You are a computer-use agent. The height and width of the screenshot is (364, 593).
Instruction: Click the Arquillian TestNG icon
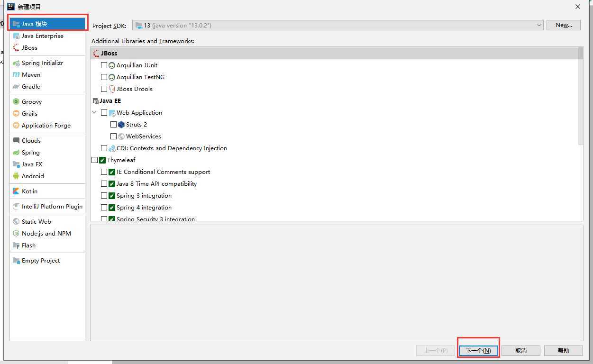pos(112,77)
